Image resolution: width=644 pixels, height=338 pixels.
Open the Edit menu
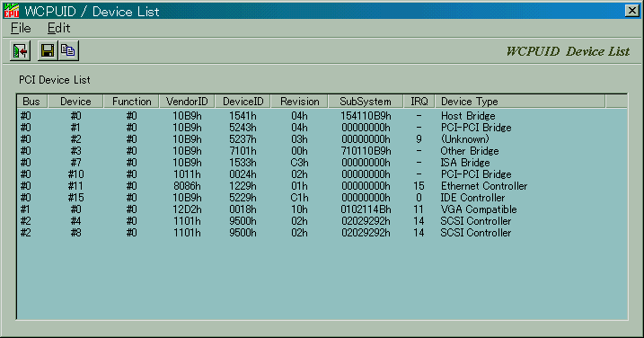pos(58,28)
